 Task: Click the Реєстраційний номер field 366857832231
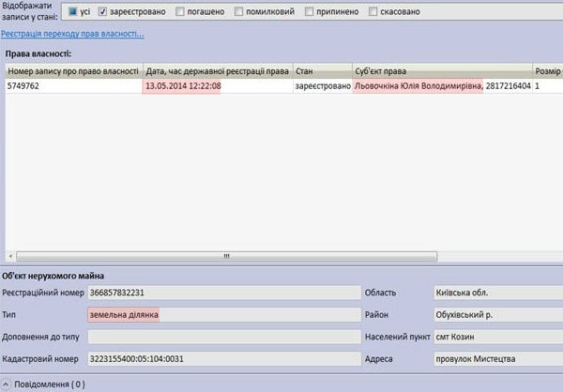tap(223, 293)
